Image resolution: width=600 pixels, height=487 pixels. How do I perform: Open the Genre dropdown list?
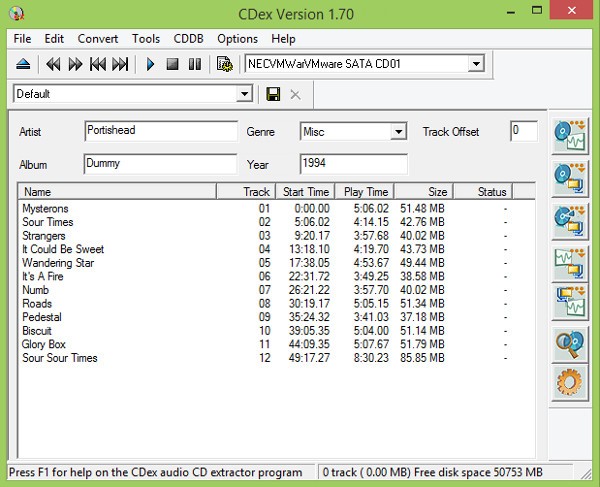(x=398, y=132)
